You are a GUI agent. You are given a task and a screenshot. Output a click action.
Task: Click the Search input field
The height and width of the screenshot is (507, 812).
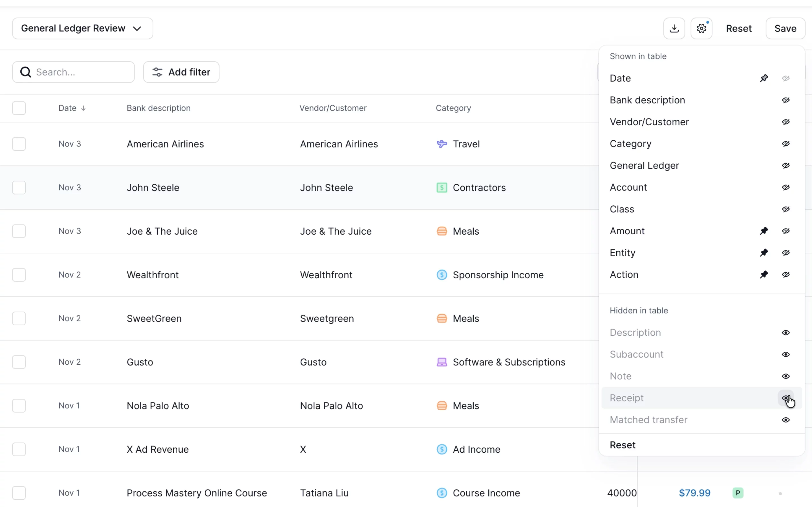pos(74,72)
